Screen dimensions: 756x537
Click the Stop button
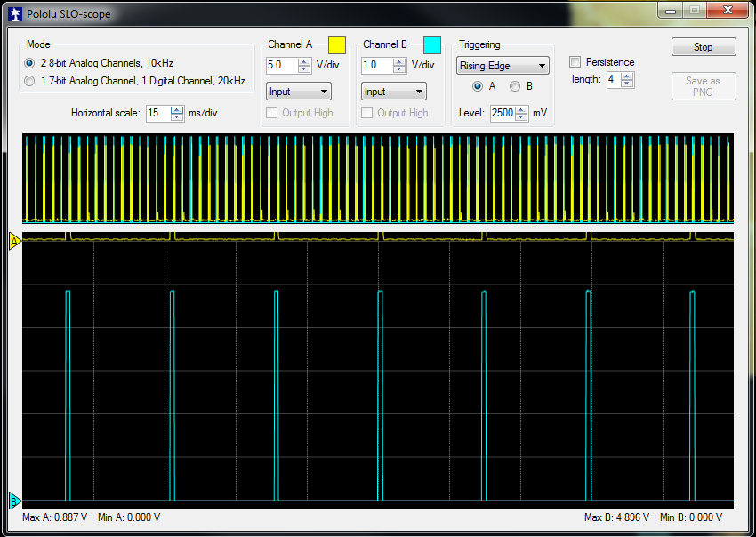coord(704,47)
